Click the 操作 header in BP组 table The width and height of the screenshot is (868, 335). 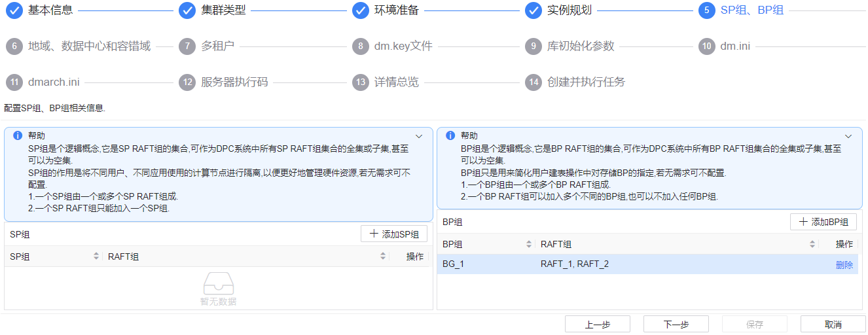click(844, 244)
